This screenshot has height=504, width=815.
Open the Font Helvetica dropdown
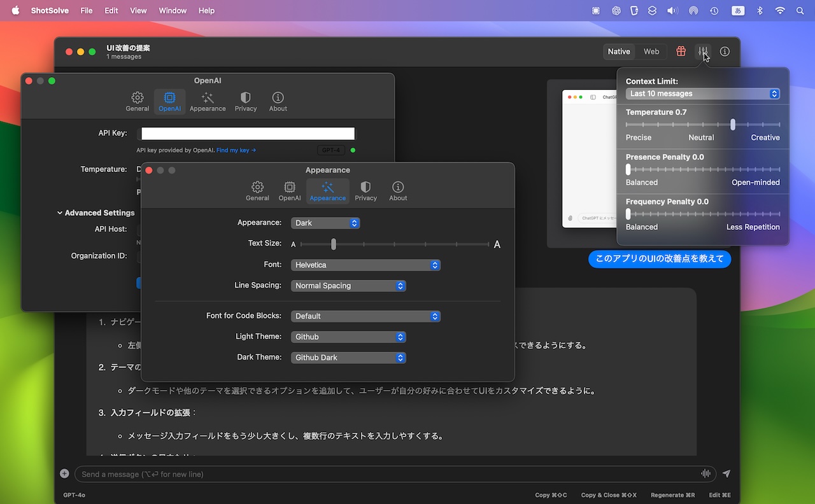coord(365,265)
